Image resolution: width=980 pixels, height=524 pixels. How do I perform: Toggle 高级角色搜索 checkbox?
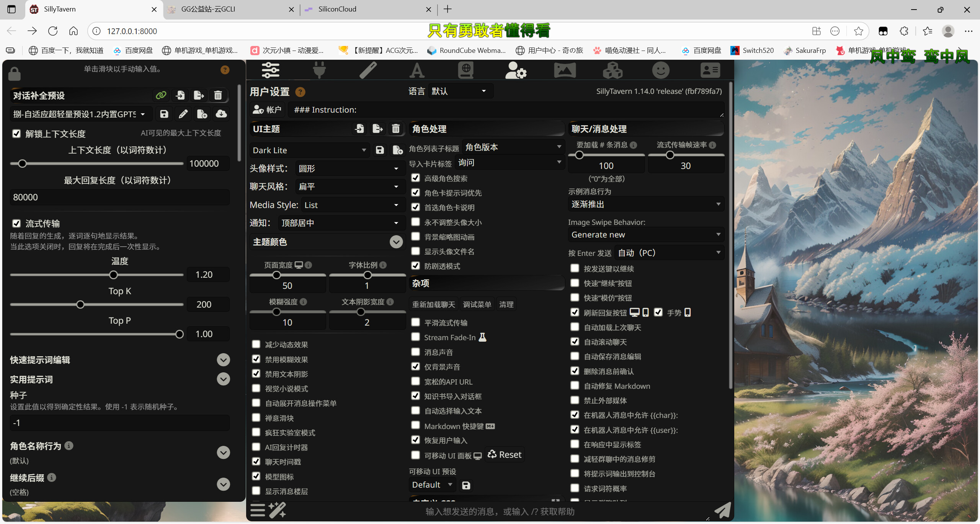(415, 178)
